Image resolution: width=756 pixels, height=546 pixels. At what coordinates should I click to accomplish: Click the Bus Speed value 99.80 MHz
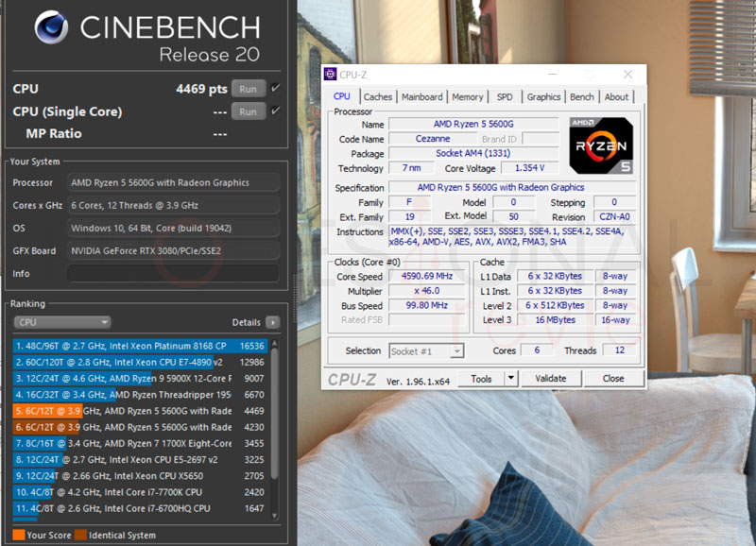click(x=427, y=305)
